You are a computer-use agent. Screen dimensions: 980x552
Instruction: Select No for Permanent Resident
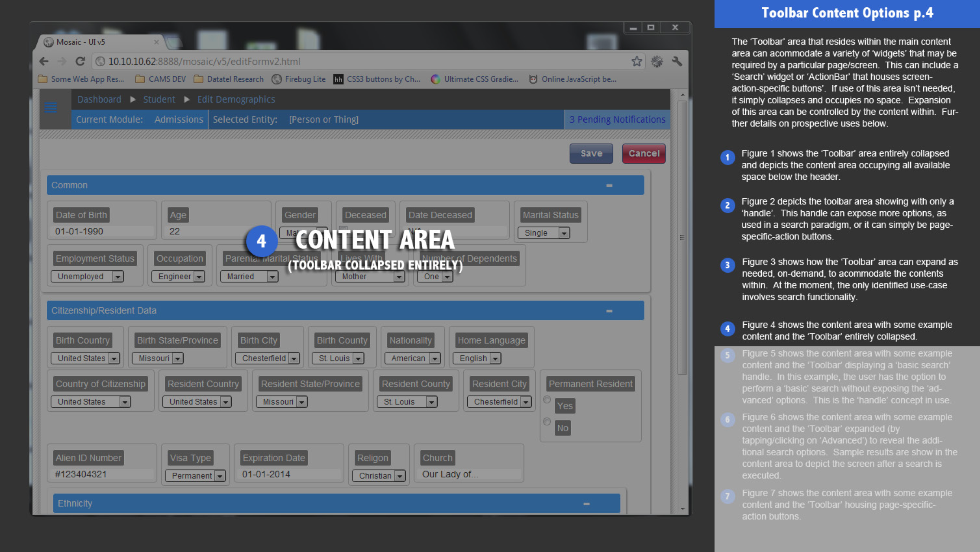tap(547, 422)
